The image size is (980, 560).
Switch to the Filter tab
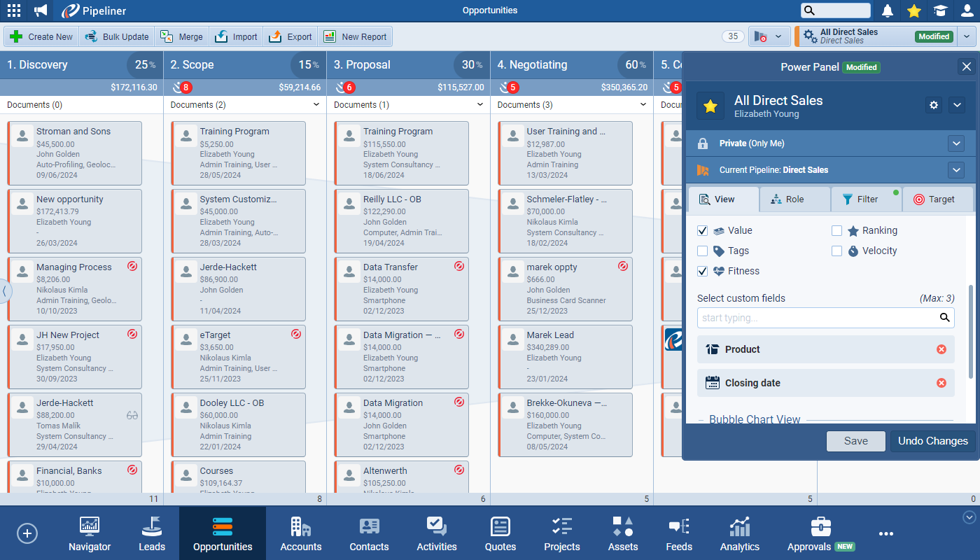866,199
